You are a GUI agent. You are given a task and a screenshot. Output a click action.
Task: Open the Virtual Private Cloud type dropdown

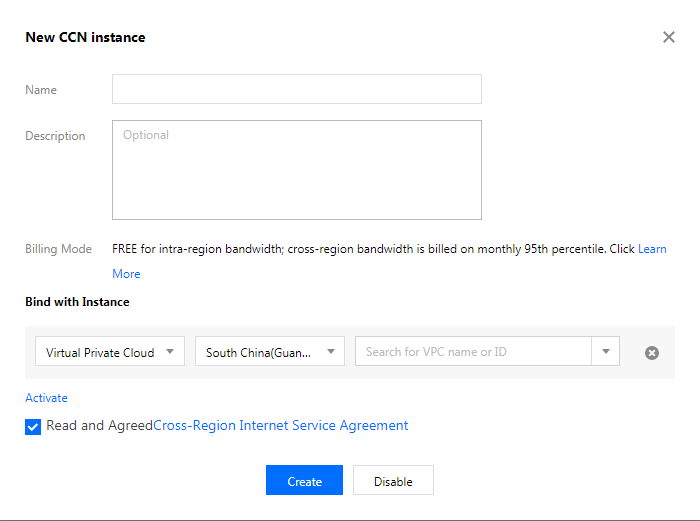tap(110, 351)
